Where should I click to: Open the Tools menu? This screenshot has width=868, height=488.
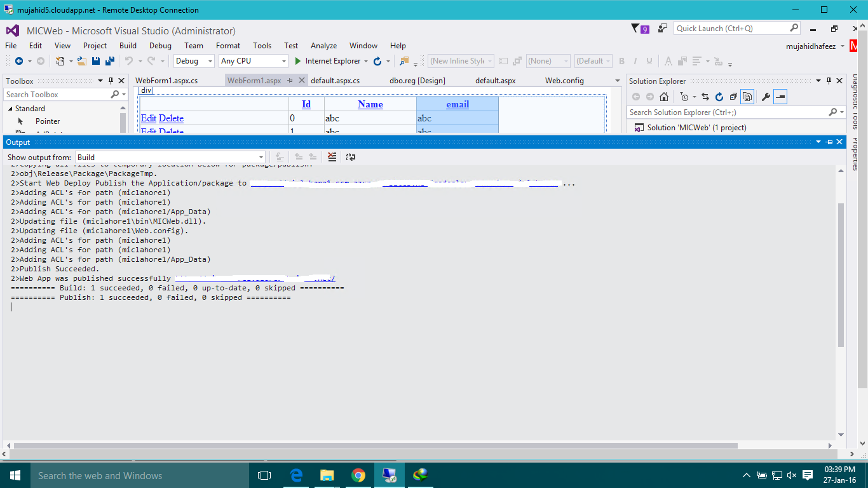tap(262, 46)
